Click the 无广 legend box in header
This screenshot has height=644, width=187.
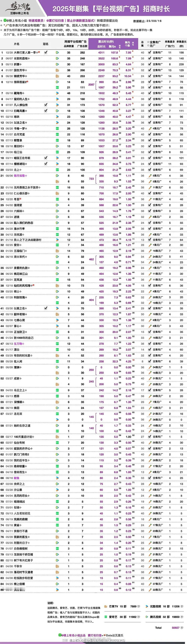(148, 46)
